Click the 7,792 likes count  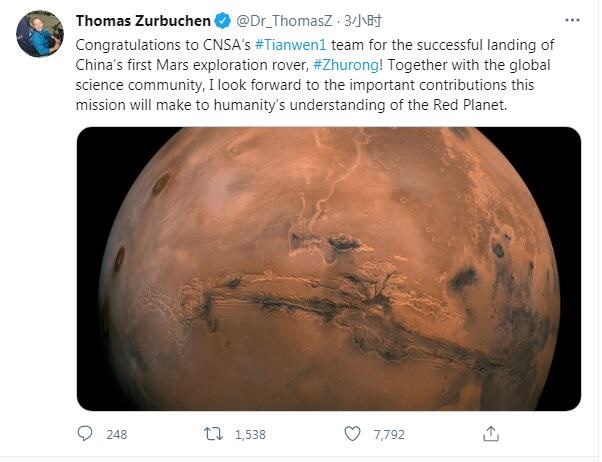coord(388,435)
